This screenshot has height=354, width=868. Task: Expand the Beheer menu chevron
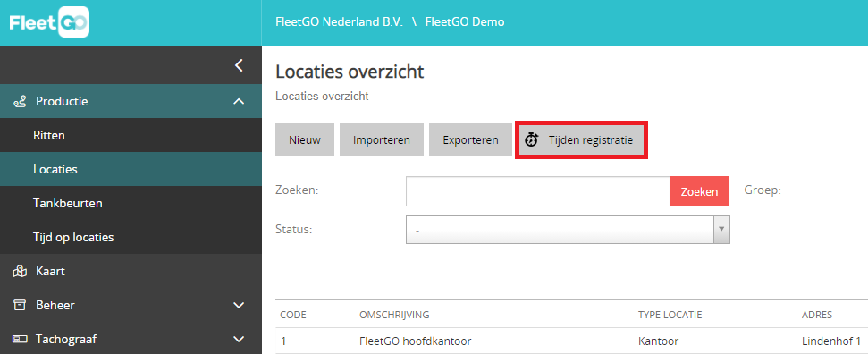(239, 305)
